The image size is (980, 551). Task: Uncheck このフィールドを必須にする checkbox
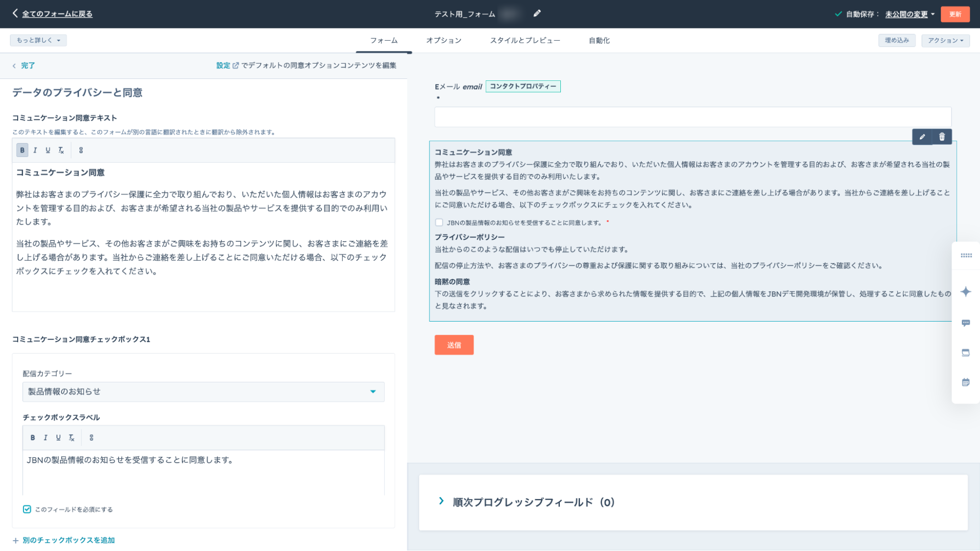coord(27,509)
